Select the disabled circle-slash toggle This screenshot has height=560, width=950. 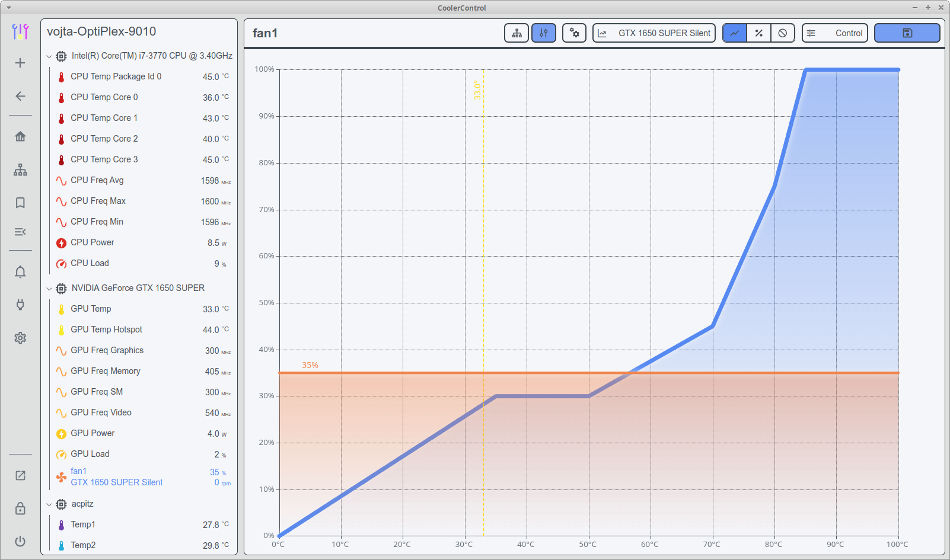(783, 33)
